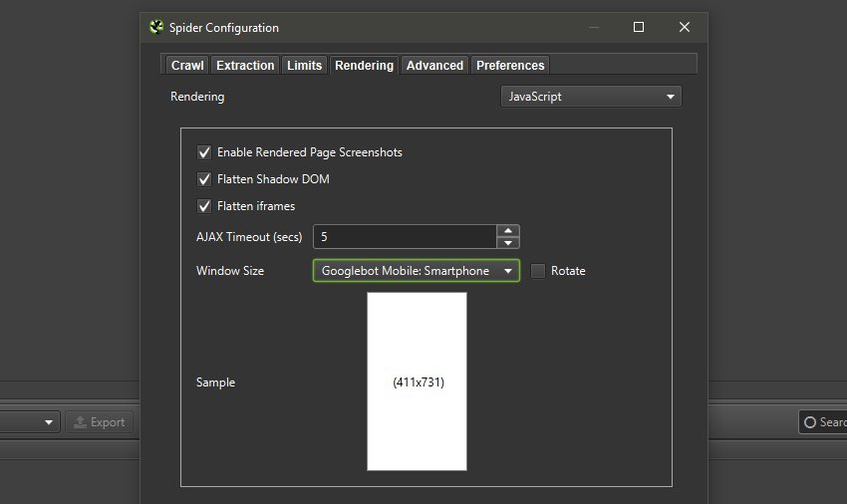Screen dimensions: 847x504
Task: Go to the Rendering tab
Action: [364, 66]
